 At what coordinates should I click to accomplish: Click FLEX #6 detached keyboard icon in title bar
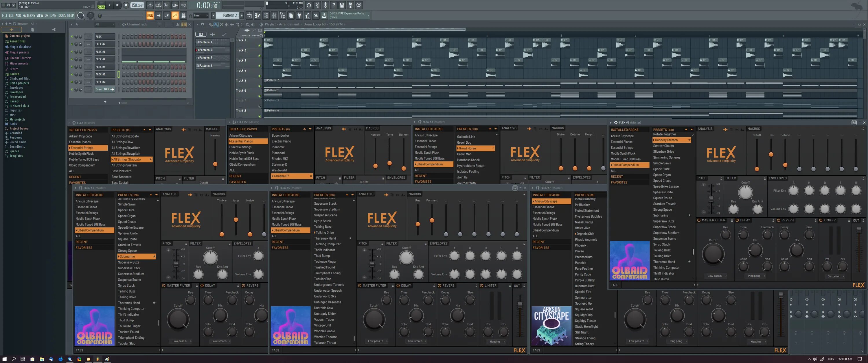click(x=854, y=123)
